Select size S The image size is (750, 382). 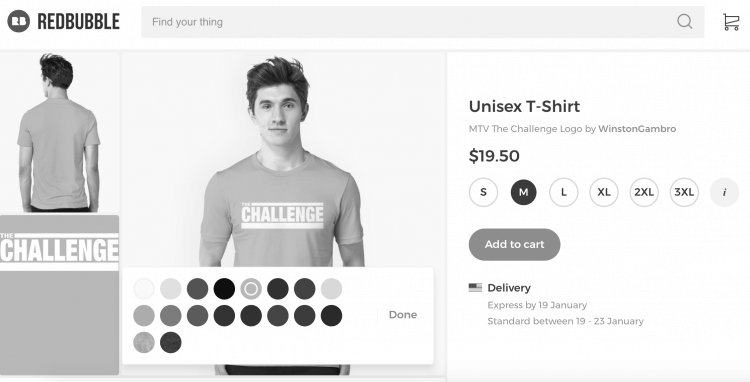point(483,192)
